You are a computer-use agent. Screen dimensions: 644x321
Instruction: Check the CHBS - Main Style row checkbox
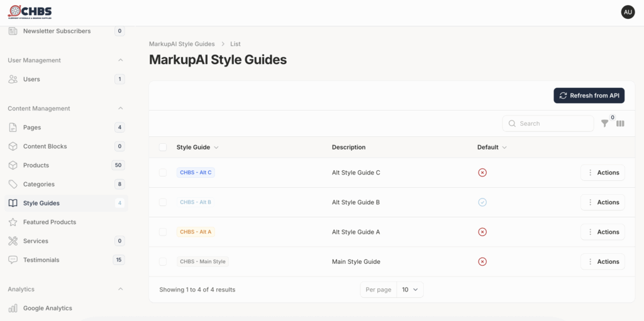pyautogui.click(x=163, y=262)
